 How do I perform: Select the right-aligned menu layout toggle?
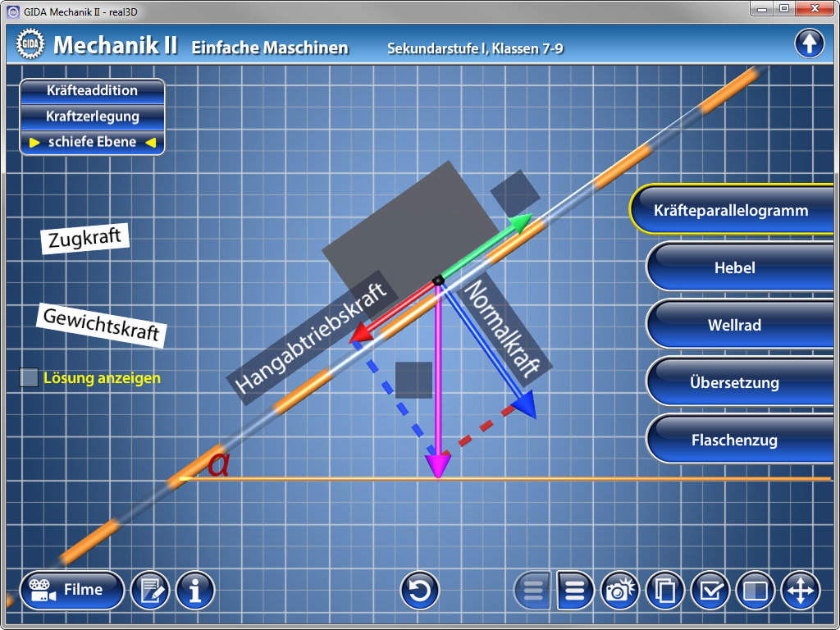[576, 590]
